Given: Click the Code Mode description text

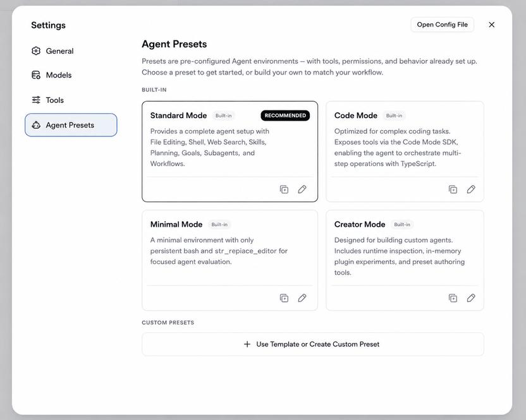Looking at the screenshot, I should (x=398, y=148).
